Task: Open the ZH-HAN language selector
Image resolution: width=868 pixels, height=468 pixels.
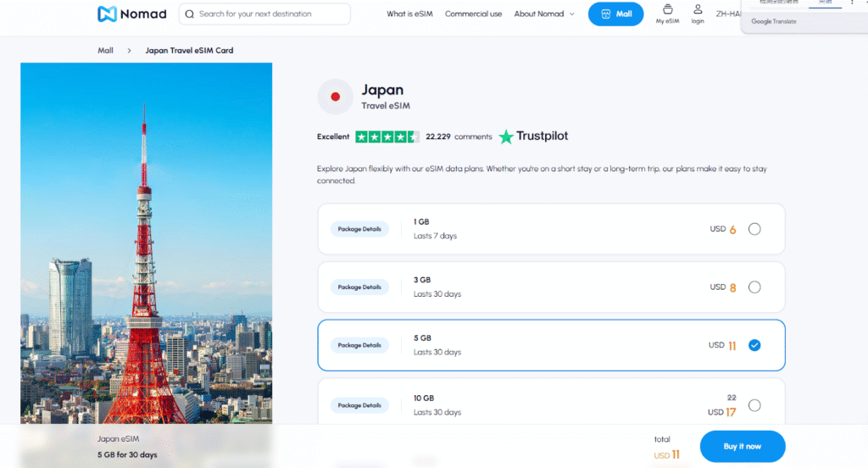Action: 727,14
